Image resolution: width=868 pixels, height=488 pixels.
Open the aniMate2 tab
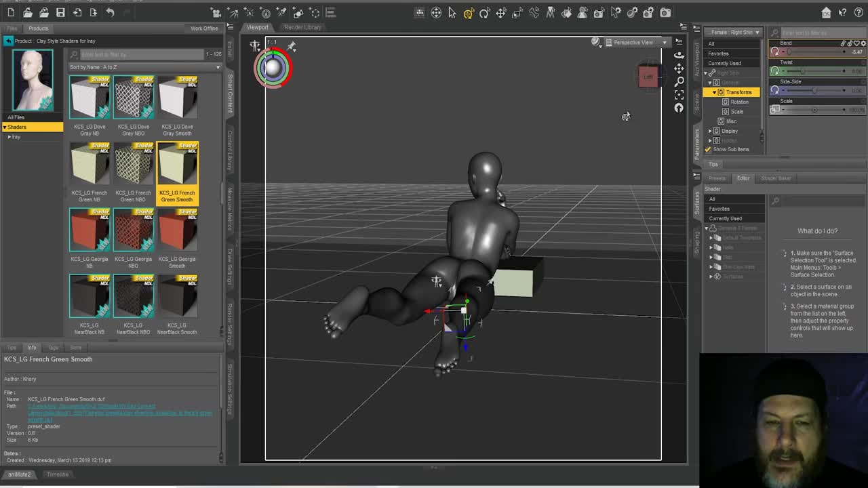[x=19, y=474]
